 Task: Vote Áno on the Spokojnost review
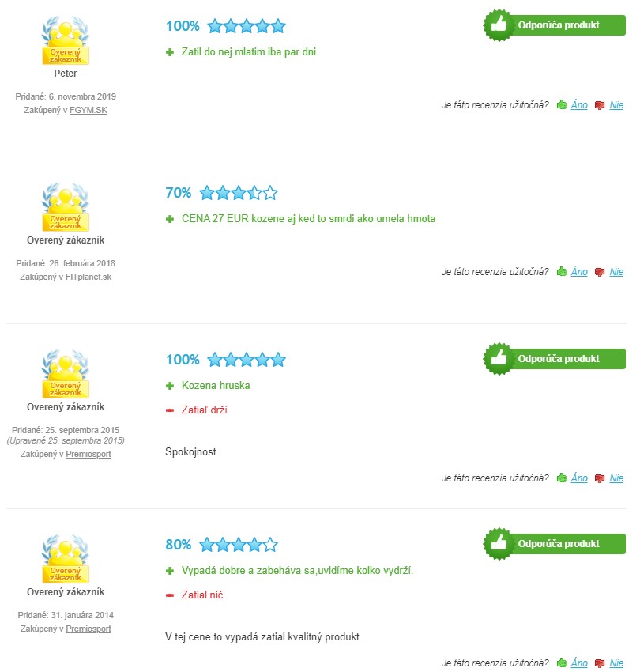pos(579,478)
